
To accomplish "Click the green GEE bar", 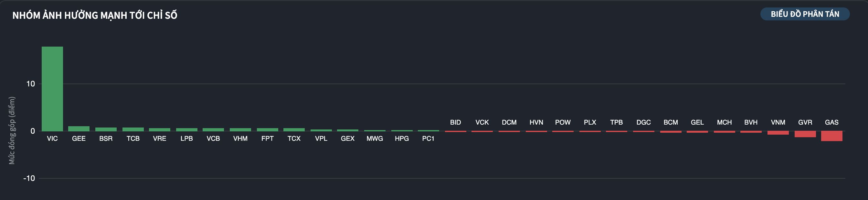I will click(x=79, y=129).
